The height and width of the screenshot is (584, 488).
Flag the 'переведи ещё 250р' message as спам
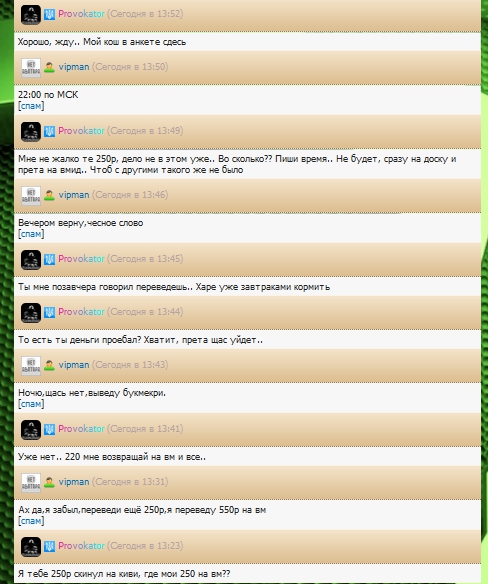point(31,521)
